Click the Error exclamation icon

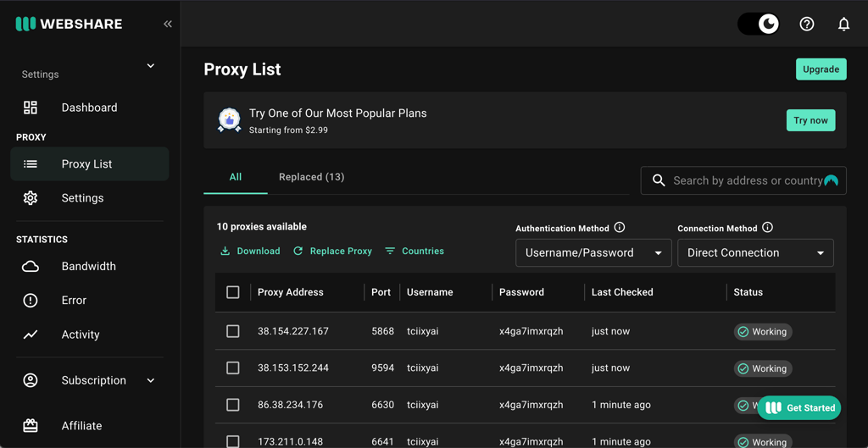point(31,301)
